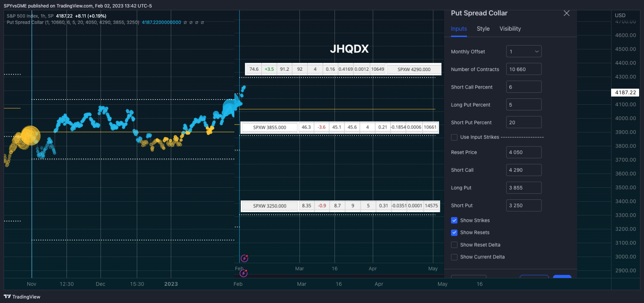The height and width of the screenshot is (303, 644).
Task: Click the 10649 open interest cell
Action: [378, 69]
